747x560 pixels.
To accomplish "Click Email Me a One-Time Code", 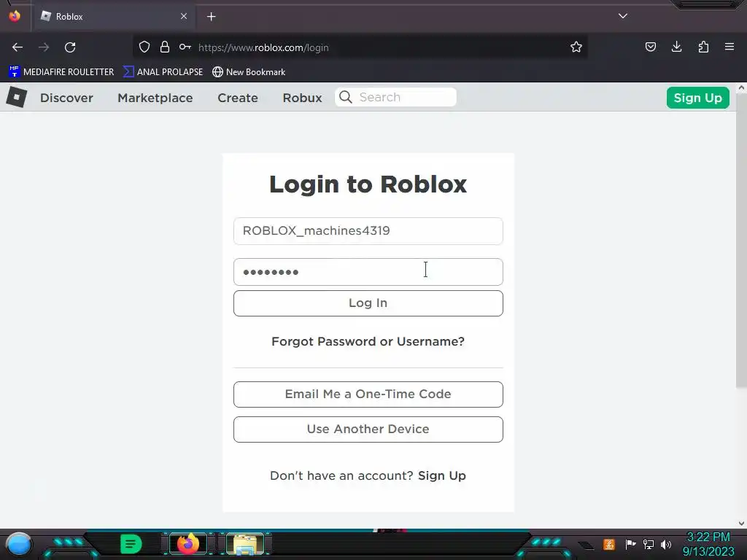I will [x=368, y=394].
